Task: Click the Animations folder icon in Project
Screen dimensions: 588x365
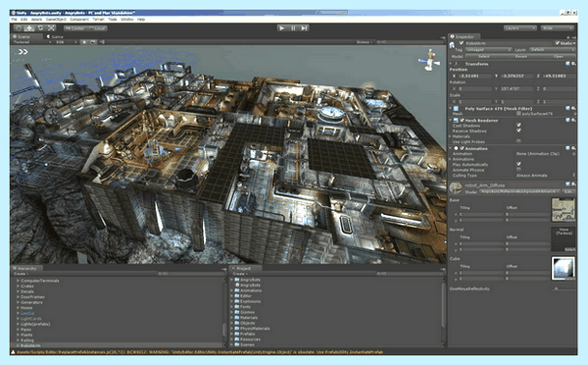Action: tap(237, 290)
